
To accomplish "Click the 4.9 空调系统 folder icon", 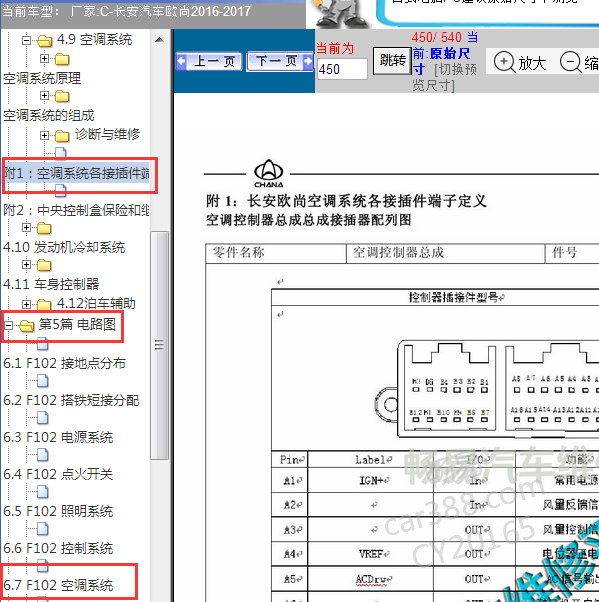I will [45, 41].
